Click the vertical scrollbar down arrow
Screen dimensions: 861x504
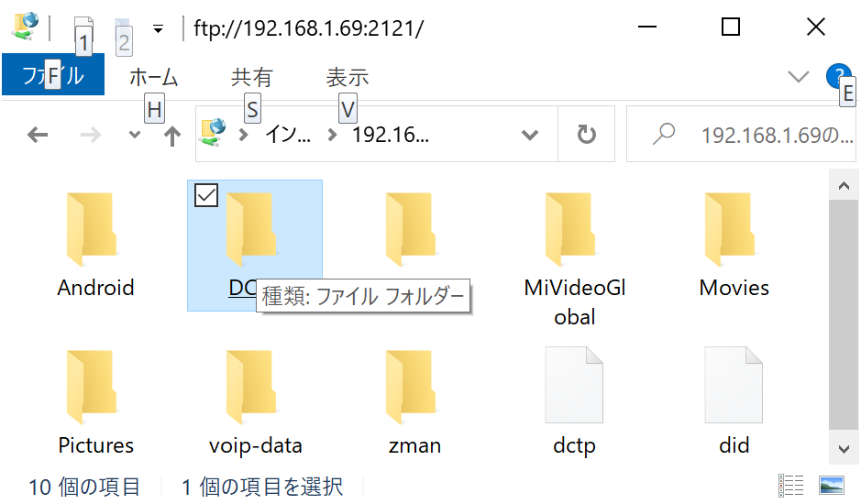[844, 449]
